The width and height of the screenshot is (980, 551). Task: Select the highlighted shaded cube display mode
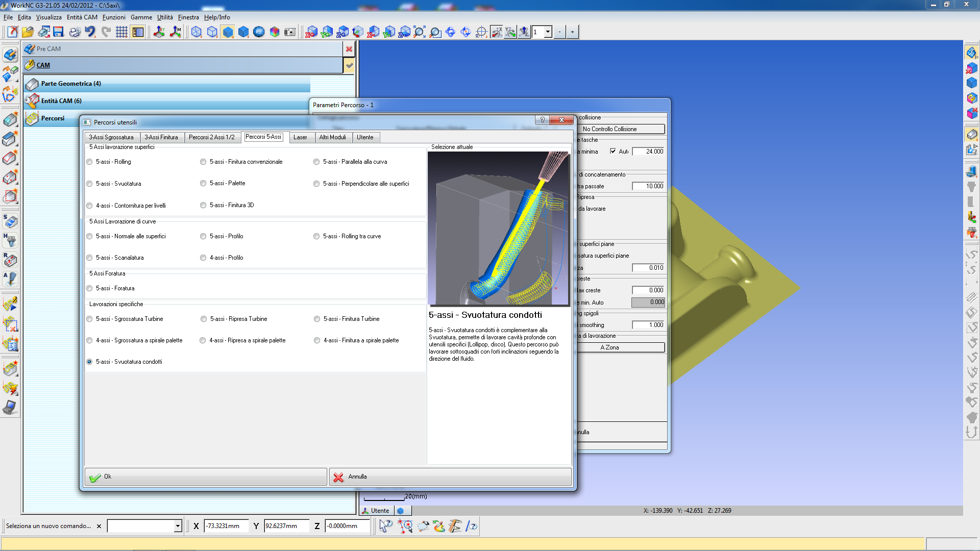(x=228, y=32)
